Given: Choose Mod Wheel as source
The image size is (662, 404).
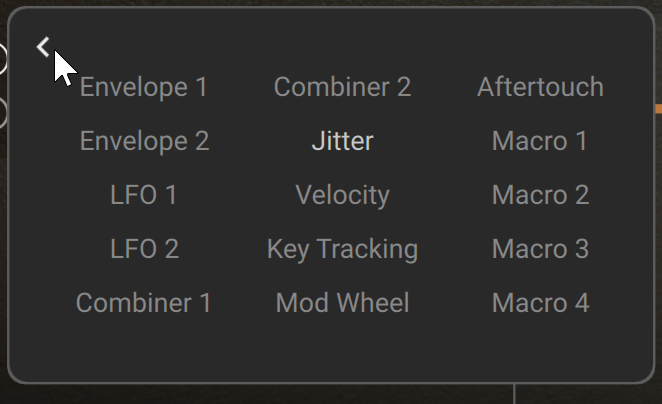Looking at the screenshot, I should tap(342, 303).
